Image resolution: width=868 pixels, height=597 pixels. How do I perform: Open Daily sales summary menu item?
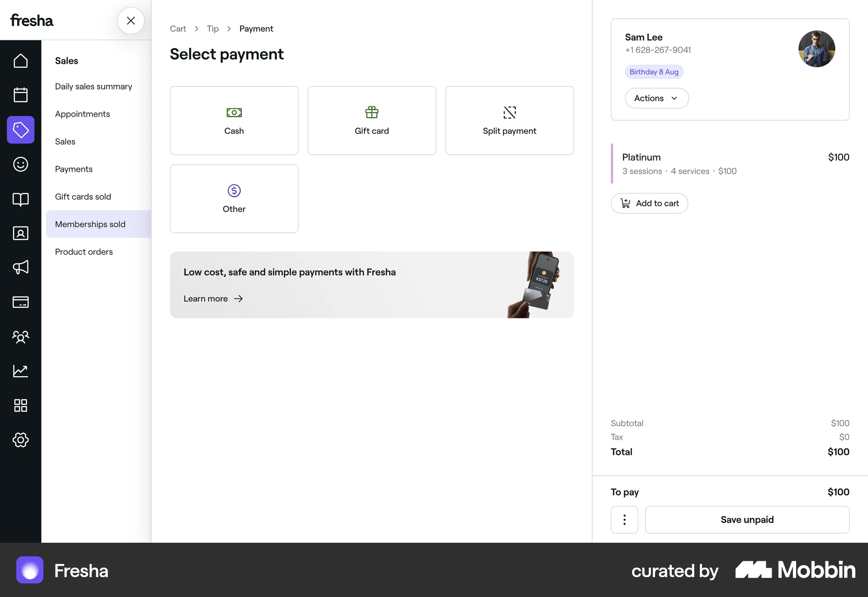(94, 86)
